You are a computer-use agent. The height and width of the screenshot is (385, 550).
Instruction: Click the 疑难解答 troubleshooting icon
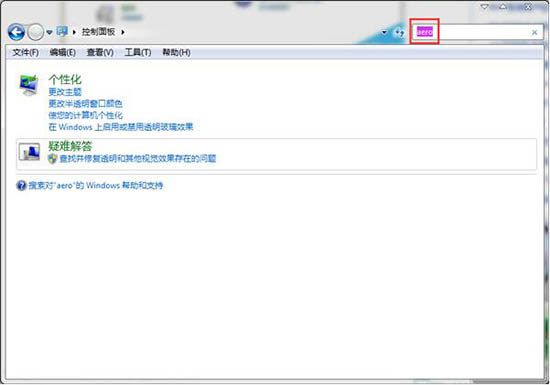pyautogui.click(x=29, y=152)
